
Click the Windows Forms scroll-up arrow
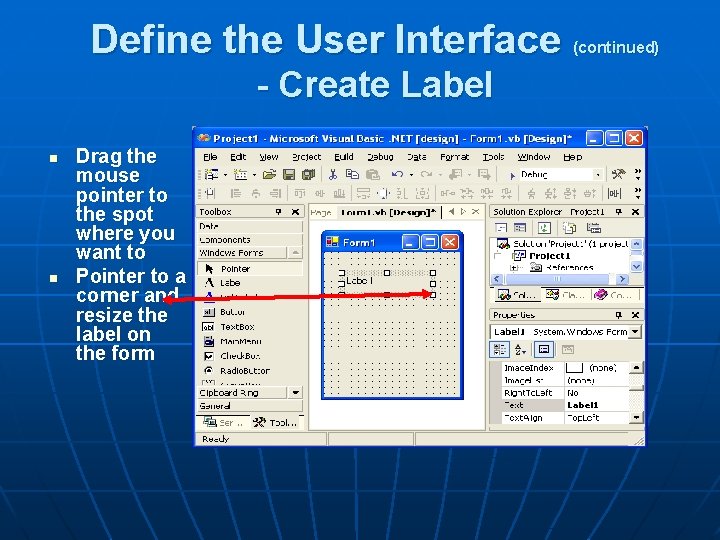point(295,253)
